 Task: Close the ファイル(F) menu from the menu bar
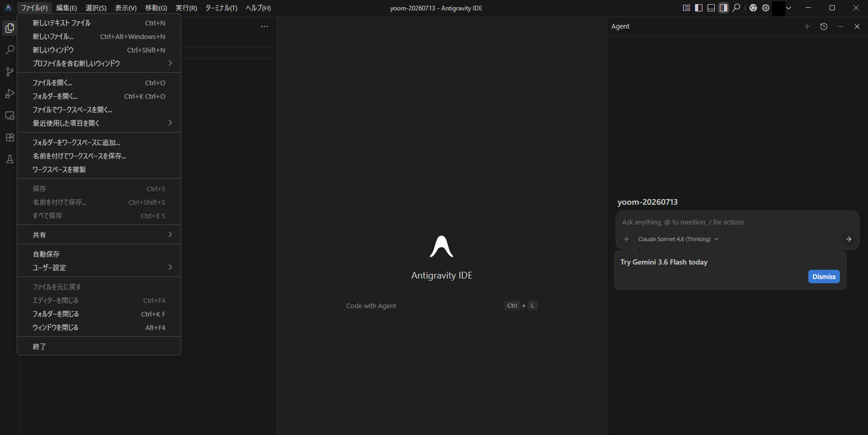click(34, 8)
